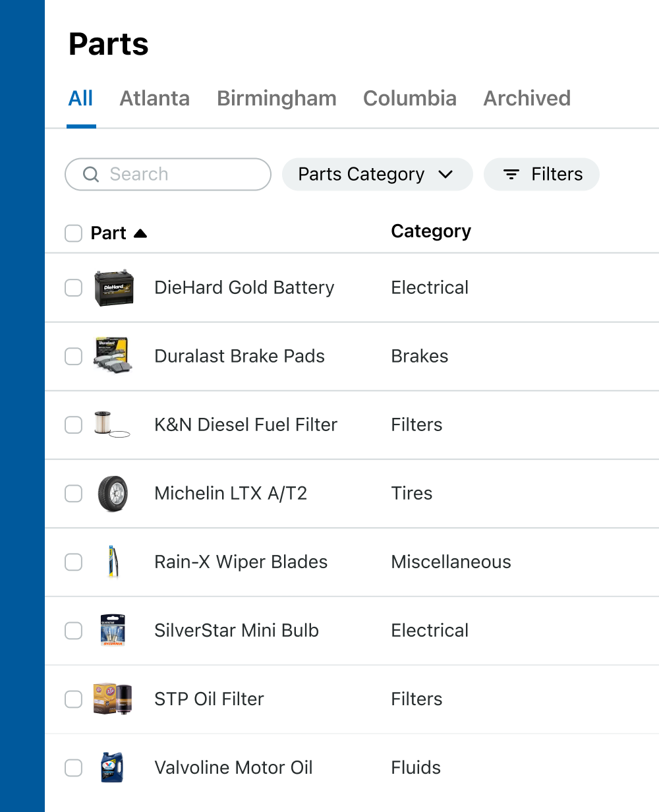Open the Parts Category dropdown
The image size is (659, 812).
pyautogui.click(x=378, y=175)
